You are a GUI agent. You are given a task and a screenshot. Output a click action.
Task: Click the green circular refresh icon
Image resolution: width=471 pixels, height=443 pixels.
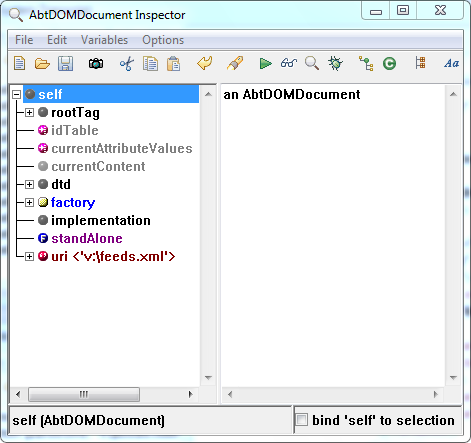389,63
